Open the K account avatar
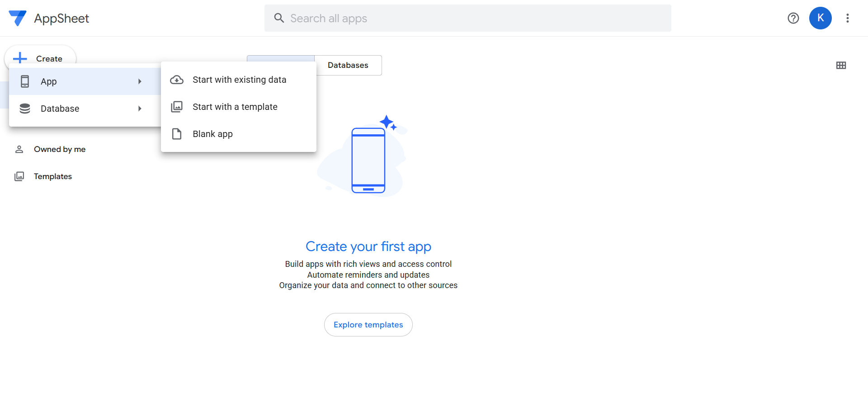The height and width of the screenshot is (393, 868). [x=821, y=18]
